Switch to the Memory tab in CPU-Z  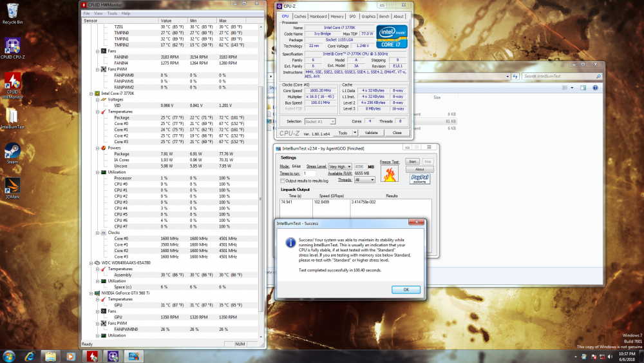tap(337, 17)
